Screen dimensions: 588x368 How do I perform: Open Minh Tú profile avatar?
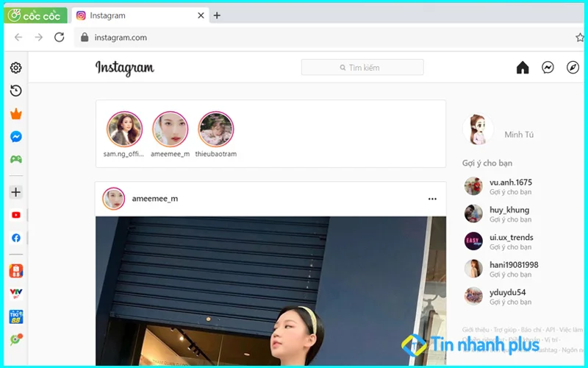pos(478,130)
